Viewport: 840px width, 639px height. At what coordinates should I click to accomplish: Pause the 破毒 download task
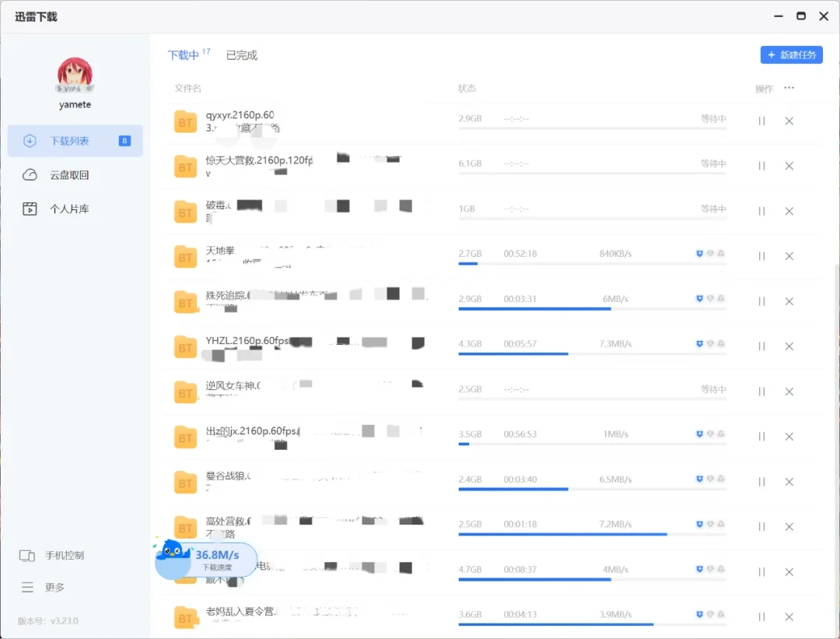tap(761, 211)
